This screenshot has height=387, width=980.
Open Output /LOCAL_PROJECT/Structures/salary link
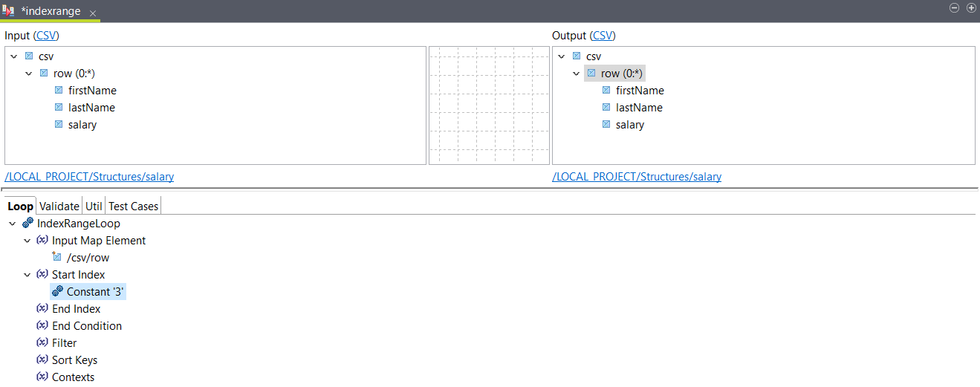(x=637, y=177)
